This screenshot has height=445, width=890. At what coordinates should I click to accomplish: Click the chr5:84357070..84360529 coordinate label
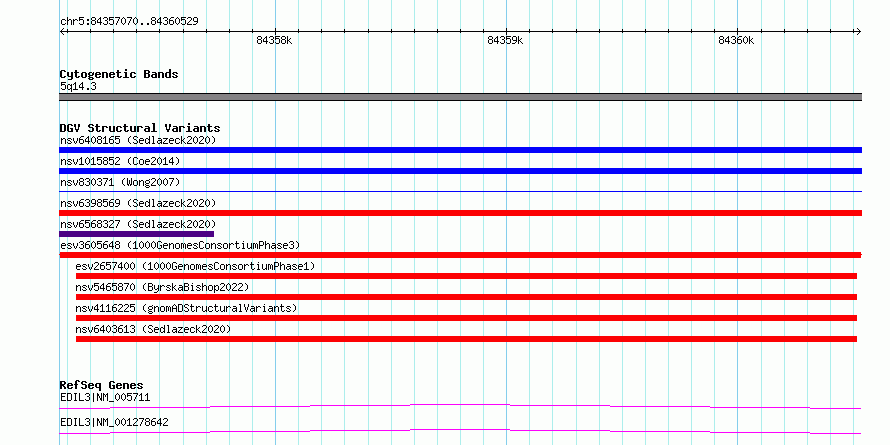[129, 22]
